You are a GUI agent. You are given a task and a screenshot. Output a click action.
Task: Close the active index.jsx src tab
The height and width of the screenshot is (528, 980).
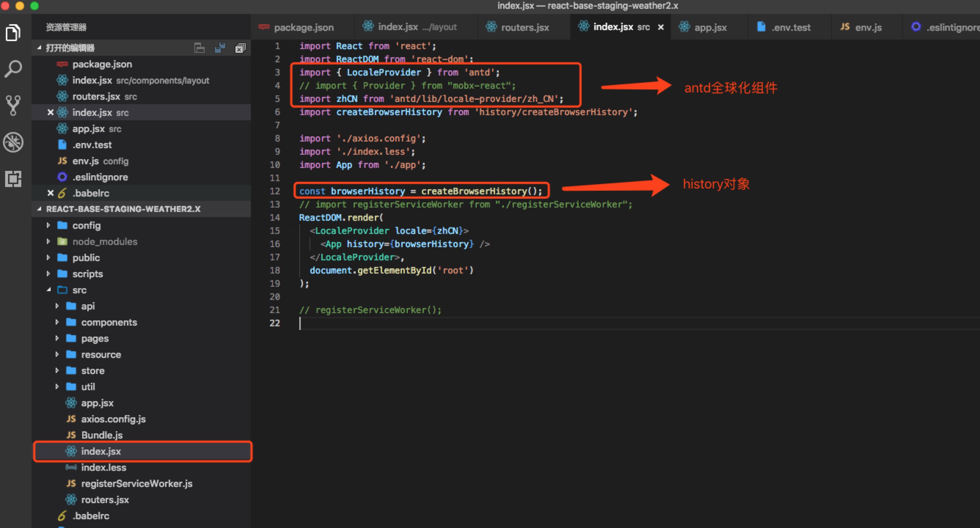[x=661, y=27]
